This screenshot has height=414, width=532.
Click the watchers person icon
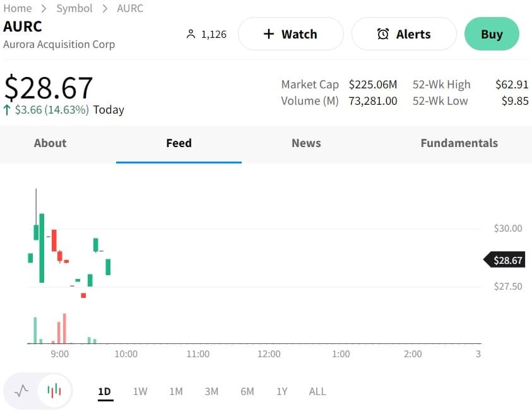[191, 34]
